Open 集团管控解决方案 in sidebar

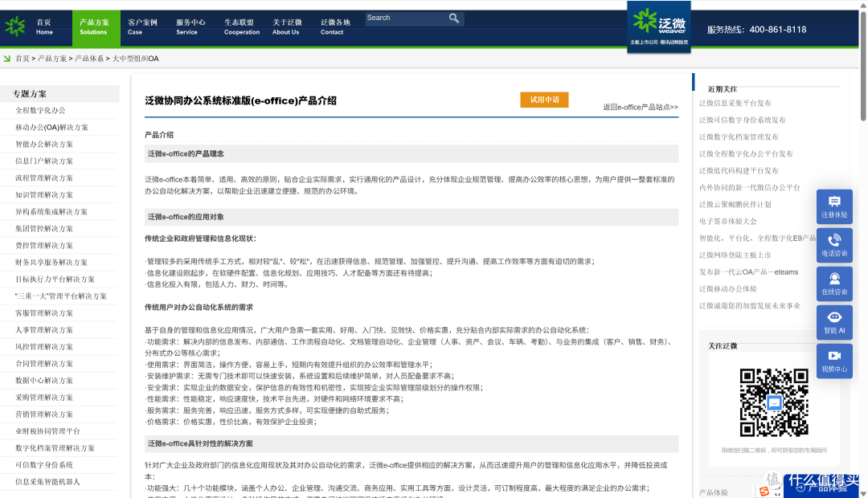coord(44,229)
